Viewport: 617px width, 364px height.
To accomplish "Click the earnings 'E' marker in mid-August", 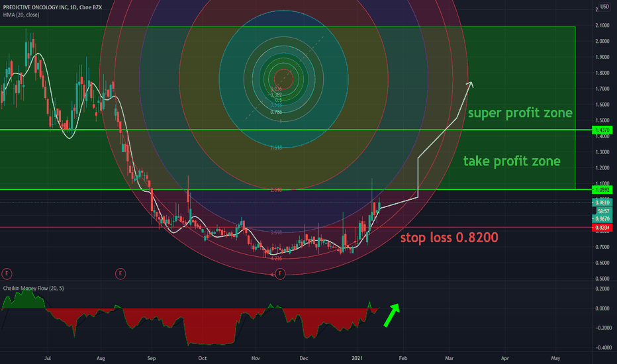I will (120, 273).
